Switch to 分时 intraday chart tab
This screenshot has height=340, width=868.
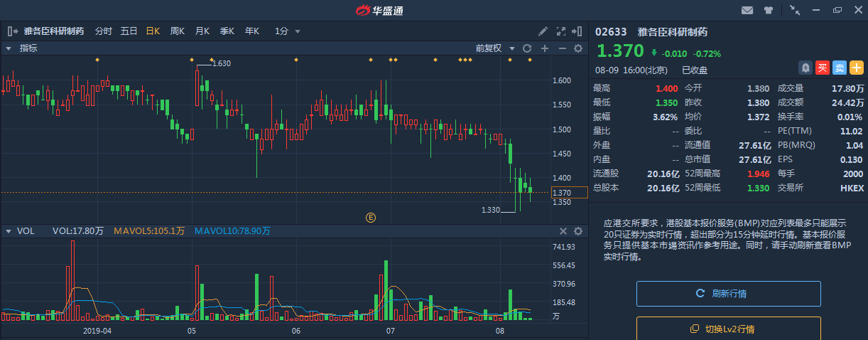[103, 31]
